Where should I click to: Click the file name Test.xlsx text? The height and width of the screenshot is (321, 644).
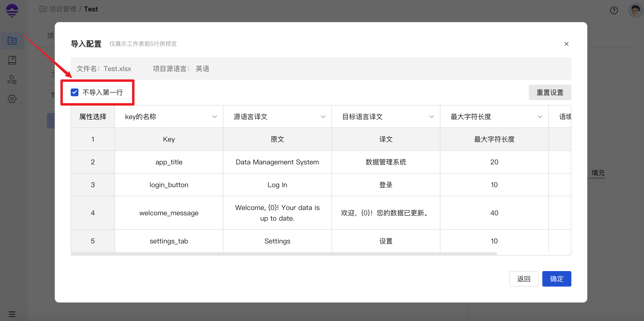tap(117, 69)
